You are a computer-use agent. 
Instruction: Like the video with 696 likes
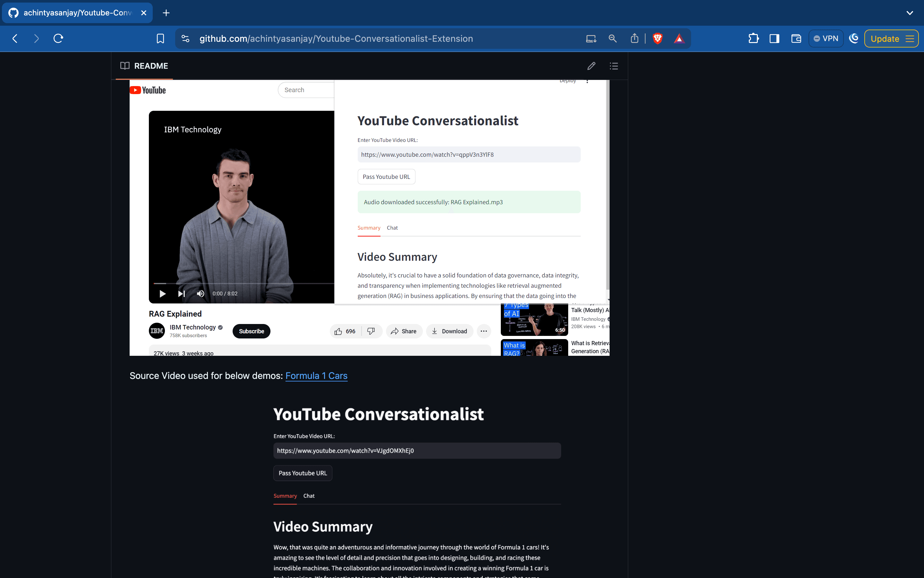(x=345, y=331)
